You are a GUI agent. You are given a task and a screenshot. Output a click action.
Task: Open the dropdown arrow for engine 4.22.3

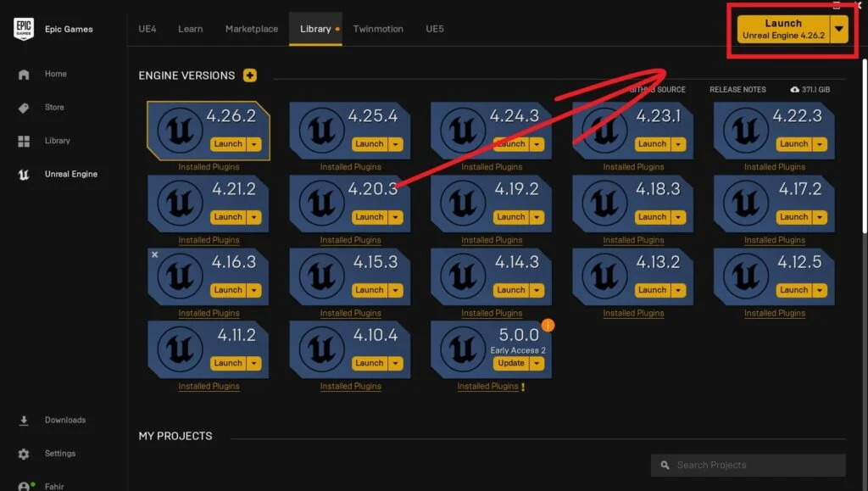820,144
